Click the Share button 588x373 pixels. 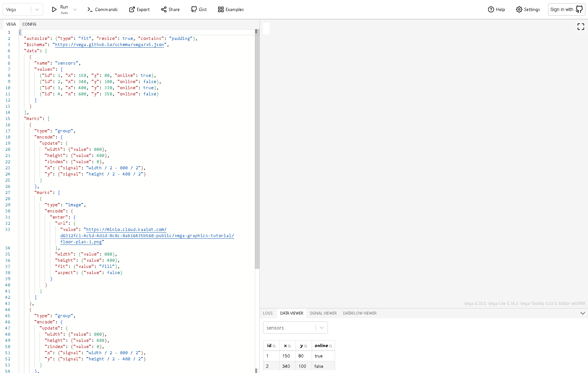point(170,9)
